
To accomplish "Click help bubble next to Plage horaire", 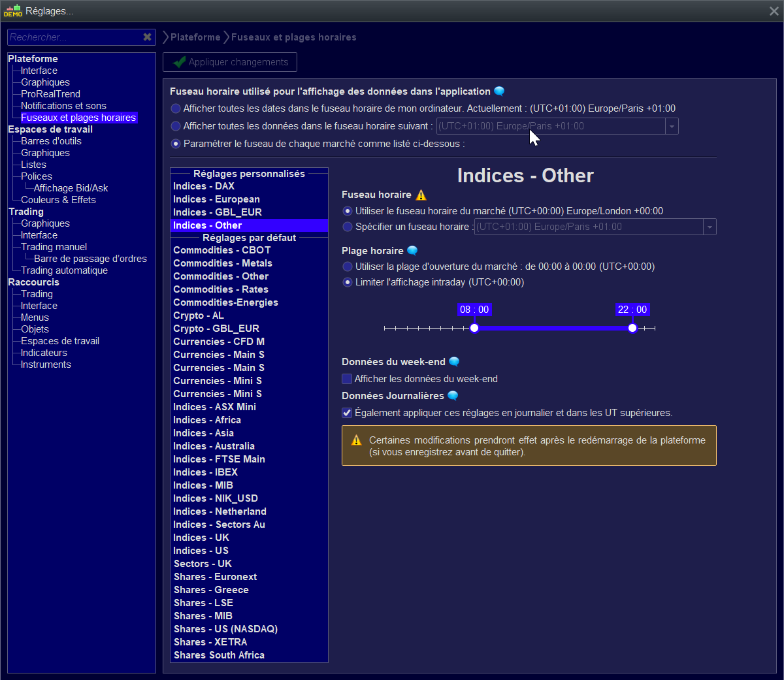I will (x=412, y=251).
